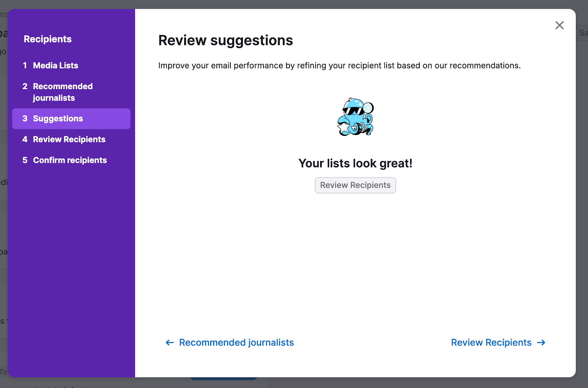Viewport: 588px width, 388px height.
Task: Switch to the Recommended journalists step
Action: (x=63, y=92)
